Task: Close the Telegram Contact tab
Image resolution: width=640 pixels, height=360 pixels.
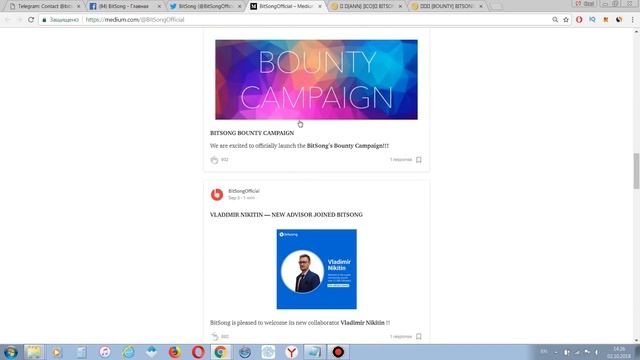Action: (78, 6)
